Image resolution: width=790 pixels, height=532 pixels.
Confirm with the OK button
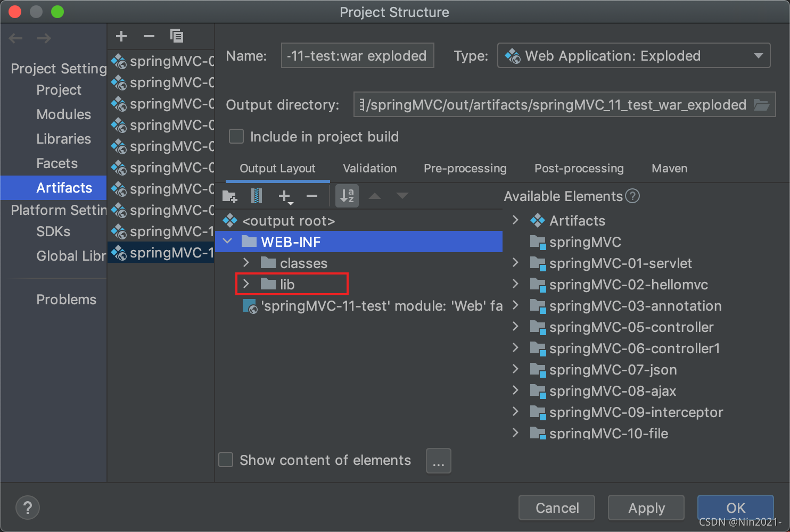click(x=736, y=508)
